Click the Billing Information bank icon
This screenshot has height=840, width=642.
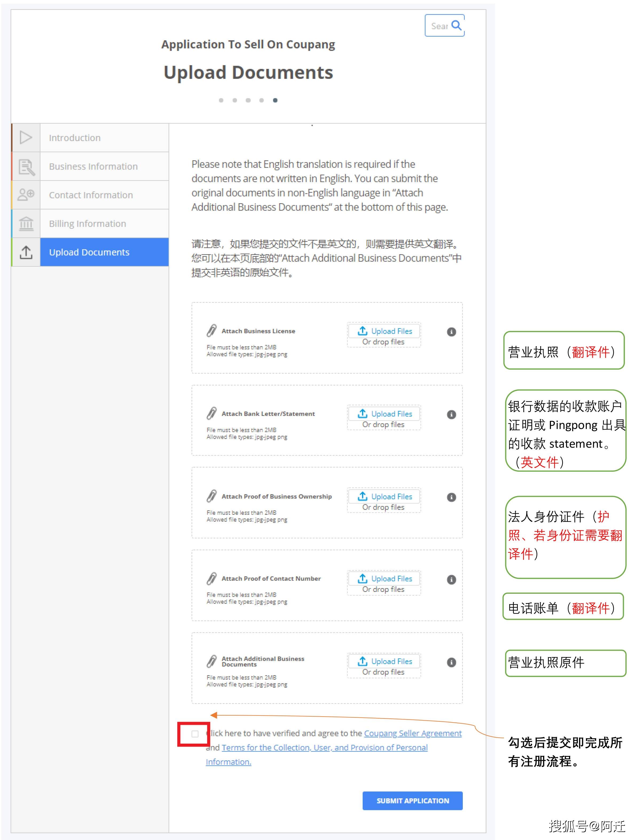(x=26, y=224)
